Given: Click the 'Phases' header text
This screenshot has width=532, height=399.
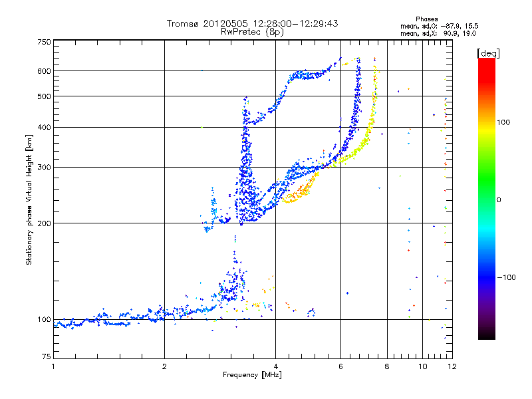Looking at the screenshot, I should 427,19.
